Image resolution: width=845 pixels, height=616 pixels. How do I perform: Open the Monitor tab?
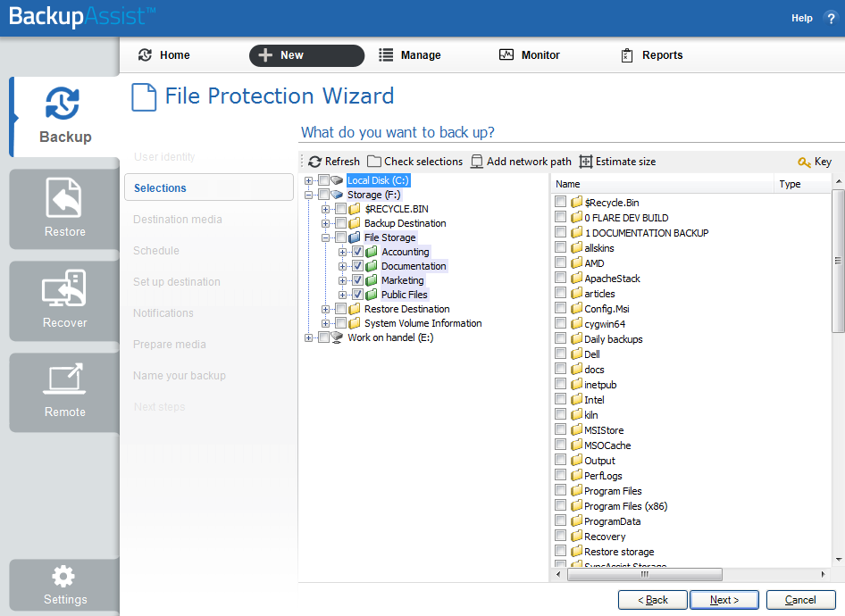pos(530,55)
